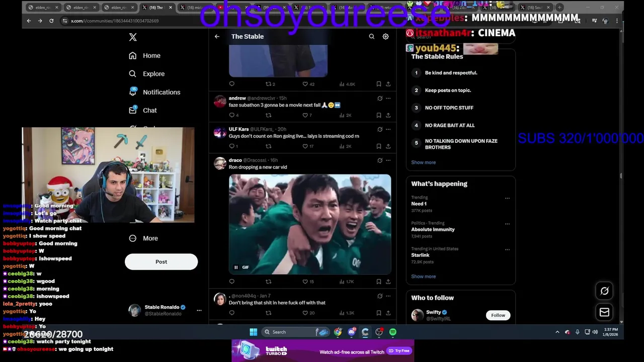Open the More menu in sidebar

point(143,238)
